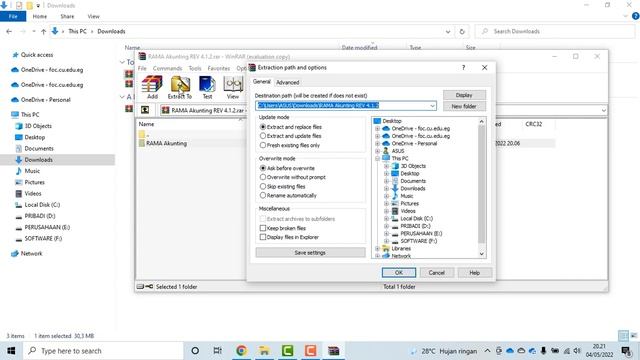The height and width of the screenshot is (360, 640).
Task: Open Task View on the taskbar
Action: [218, 351]
